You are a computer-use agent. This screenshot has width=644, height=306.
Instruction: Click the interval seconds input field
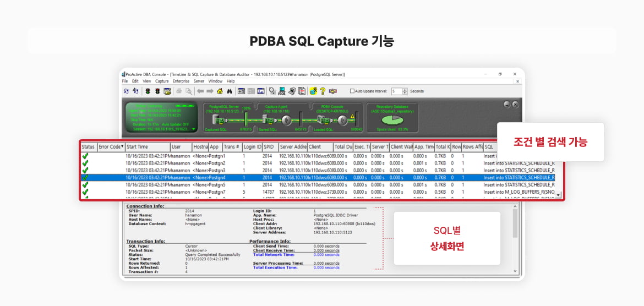pyautogui.click(x=397, y=91)
